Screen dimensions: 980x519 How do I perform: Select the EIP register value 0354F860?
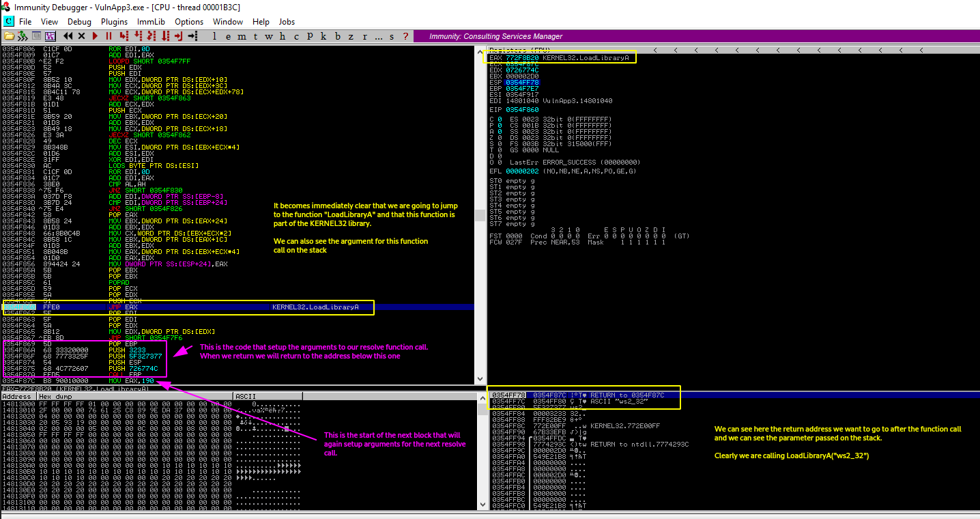[522, 109]
